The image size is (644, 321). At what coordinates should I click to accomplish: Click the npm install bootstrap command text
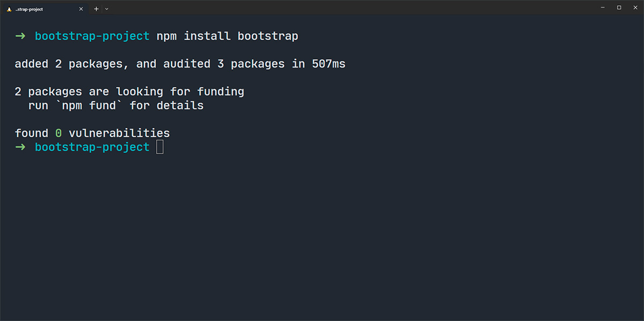227,36
